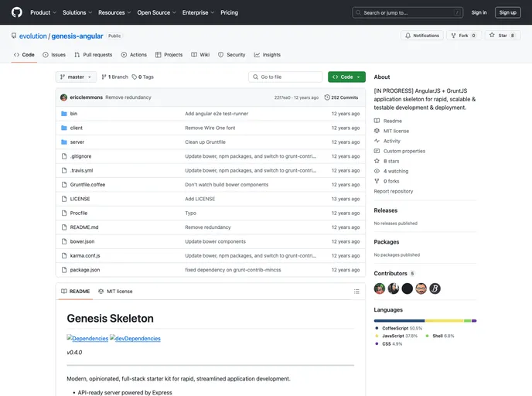Open the green Code dropdown button
Viewport: 532px width, 396px height.
[346, 77]
